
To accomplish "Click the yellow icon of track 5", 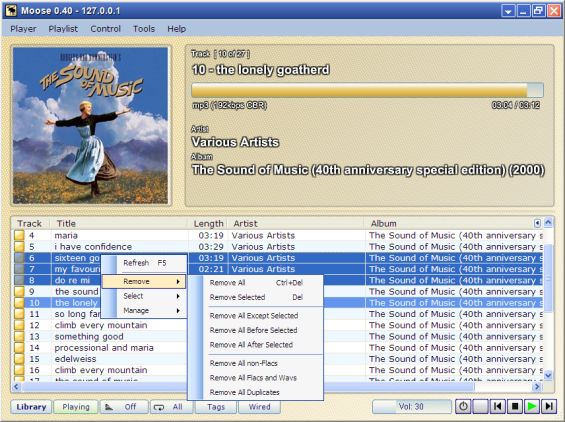I will pyautogui.click(x=19, y=247).
